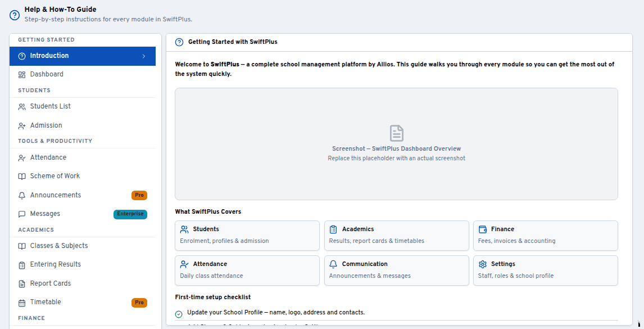Go to the Admission help topic
Viewport: 644px width, 329px height.
83,125
